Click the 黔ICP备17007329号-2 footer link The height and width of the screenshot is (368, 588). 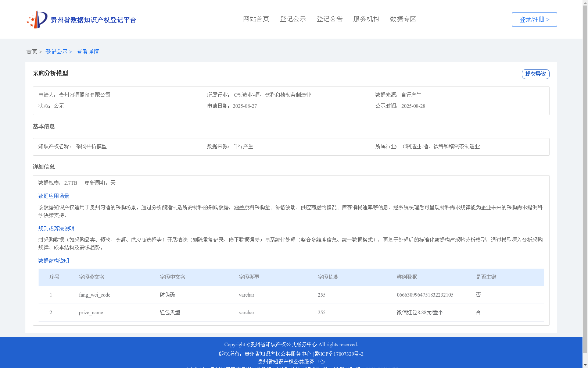tap(339, 354)
